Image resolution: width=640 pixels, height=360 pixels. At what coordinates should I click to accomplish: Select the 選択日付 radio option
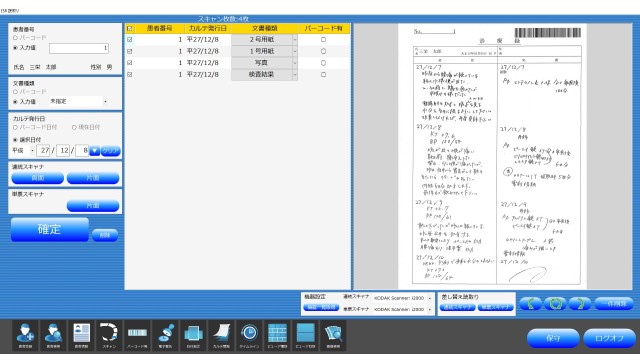click(x=15, y=140)
